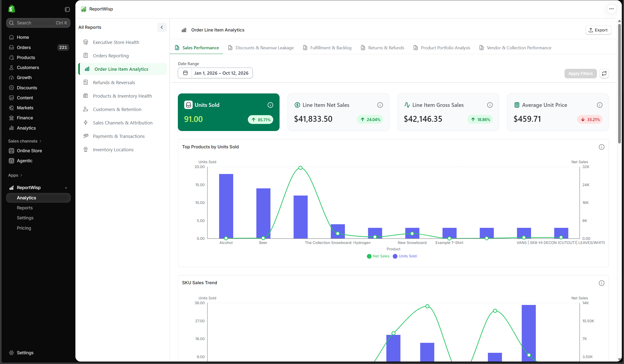The width and height of the screenshot is (624, 364).
Task: Open the ReportWisp three-dots menu
Action: tap(611, 9)
